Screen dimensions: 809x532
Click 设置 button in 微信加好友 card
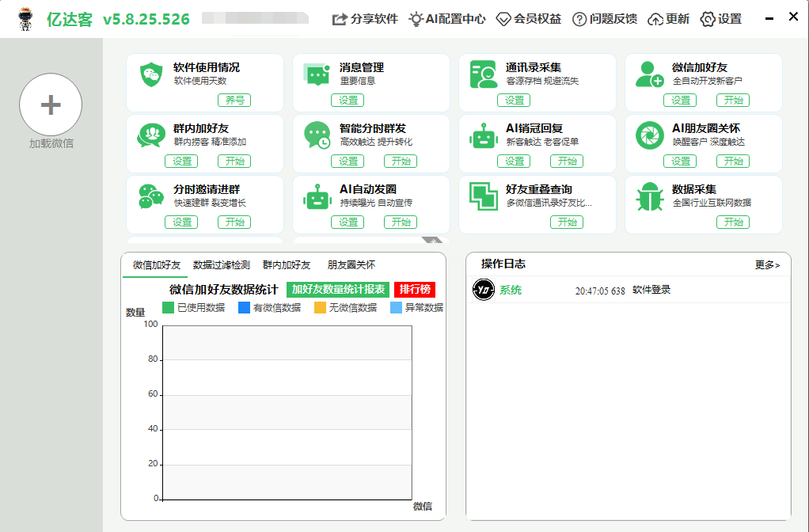[679, 100]
